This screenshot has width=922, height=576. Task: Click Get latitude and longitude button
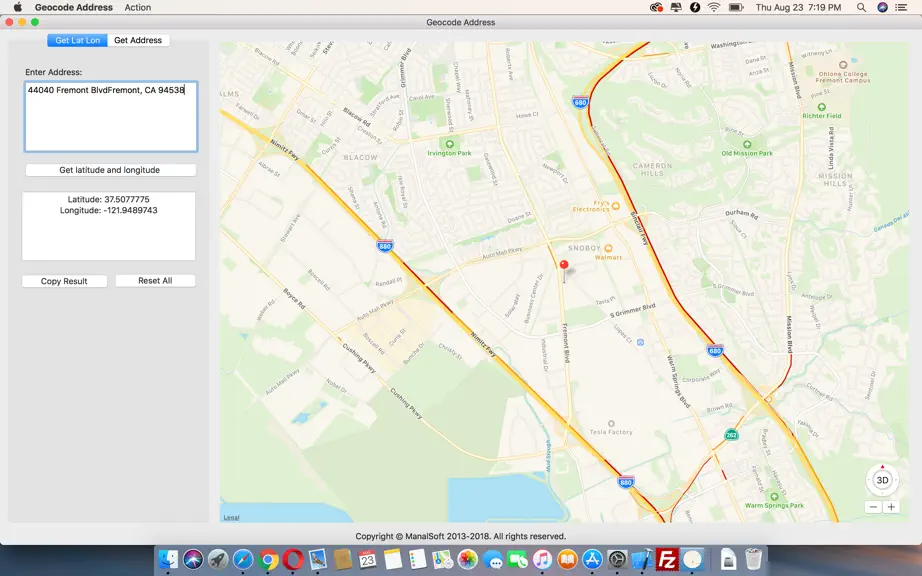coord(110,170)
